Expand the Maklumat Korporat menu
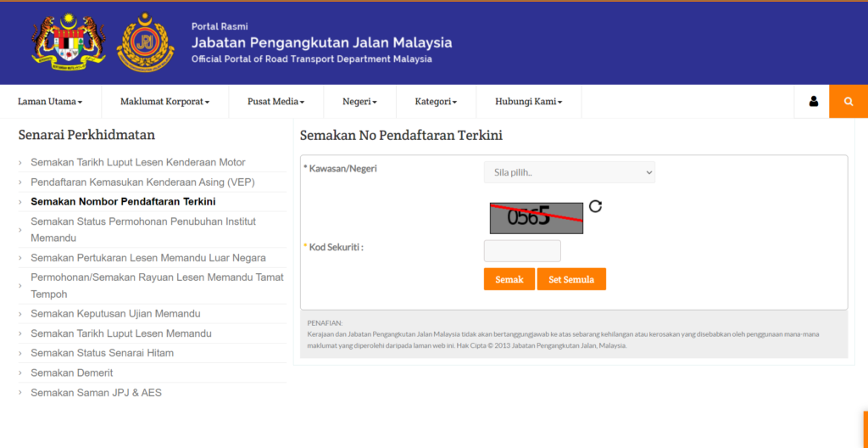 point(165,102)
